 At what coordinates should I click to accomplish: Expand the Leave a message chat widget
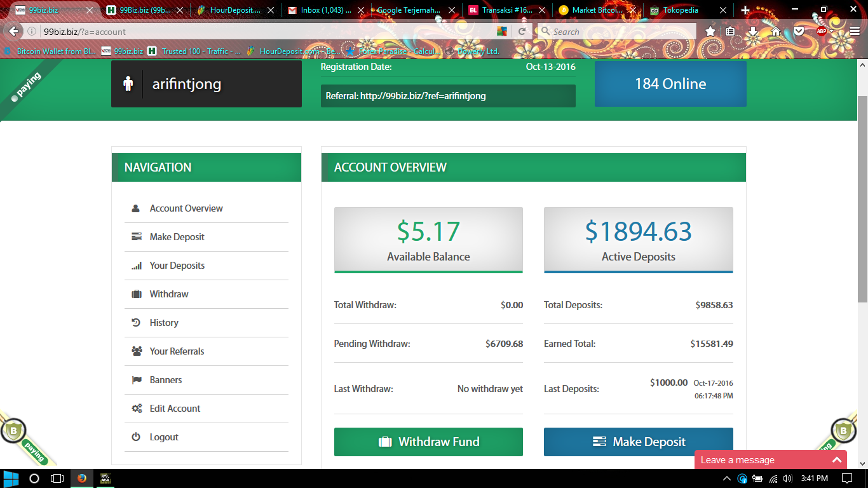[836, 460]
